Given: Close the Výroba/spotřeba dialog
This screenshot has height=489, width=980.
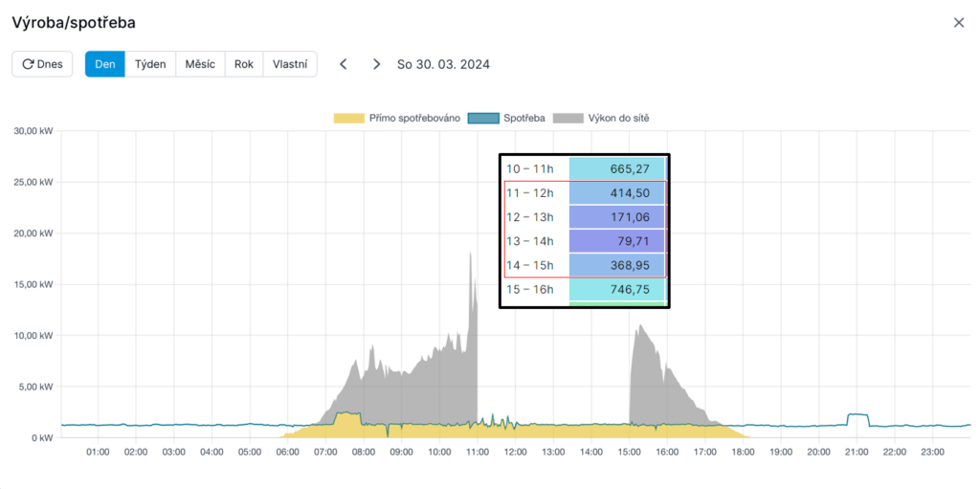Looking at the screenshot, I should pyautogui.click(x=958, y=23).
